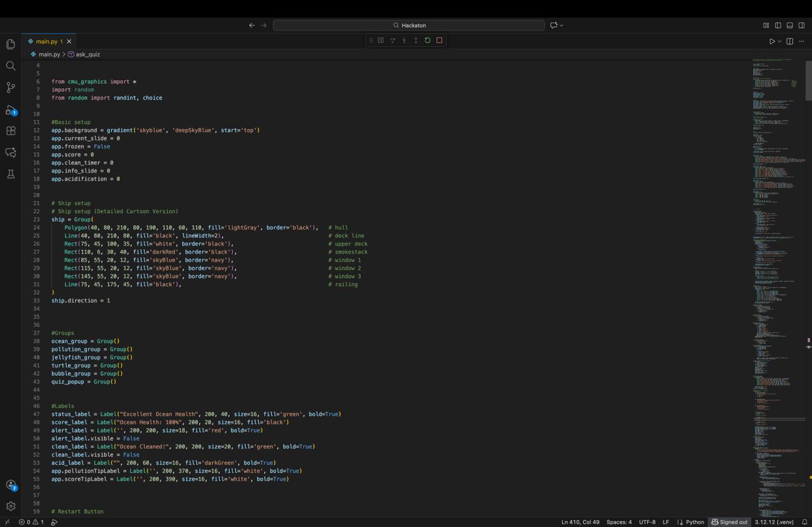Screen dimensions: 812x527
Task: Click the debug launch icon in status bar
Action: (54, 522)
